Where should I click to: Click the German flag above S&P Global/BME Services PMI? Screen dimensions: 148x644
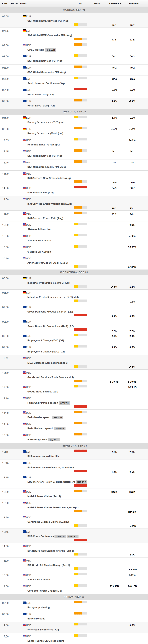point(24,16)
